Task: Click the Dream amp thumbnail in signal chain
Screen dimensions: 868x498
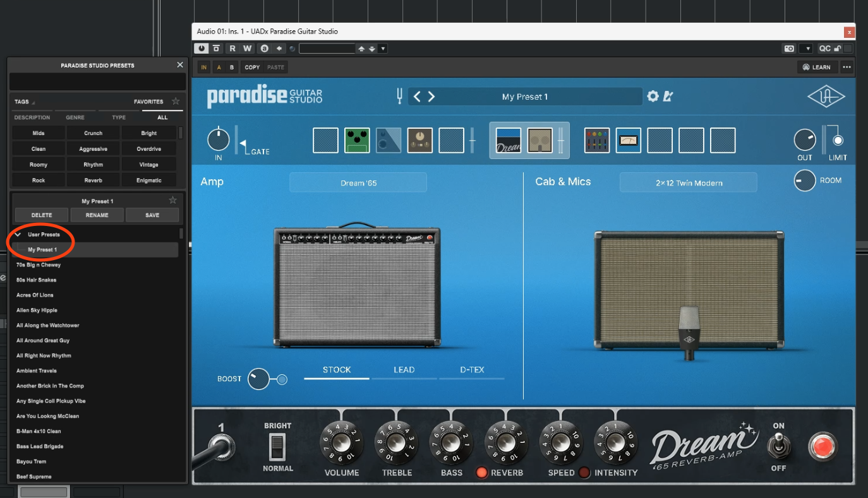Action: click(x=508, y=140)
